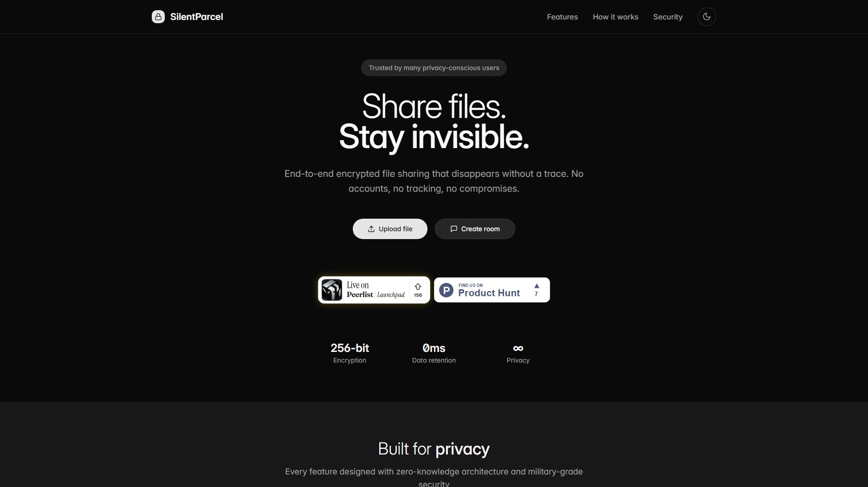The image size is (868, 487).
Task: Click the chat bubble icon in Create room
Action: click(454, 229)
